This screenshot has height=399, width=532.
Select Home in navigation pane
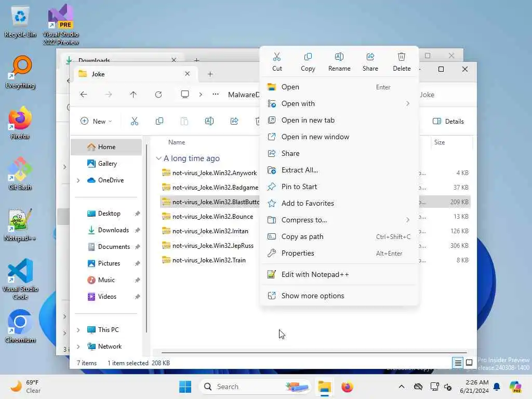click(106, 147)
